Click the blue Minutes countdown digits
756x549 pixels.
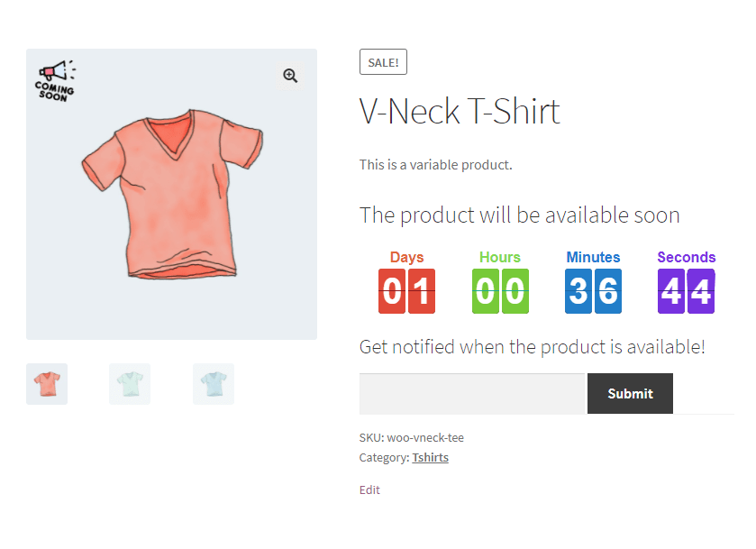coord(593,291)
